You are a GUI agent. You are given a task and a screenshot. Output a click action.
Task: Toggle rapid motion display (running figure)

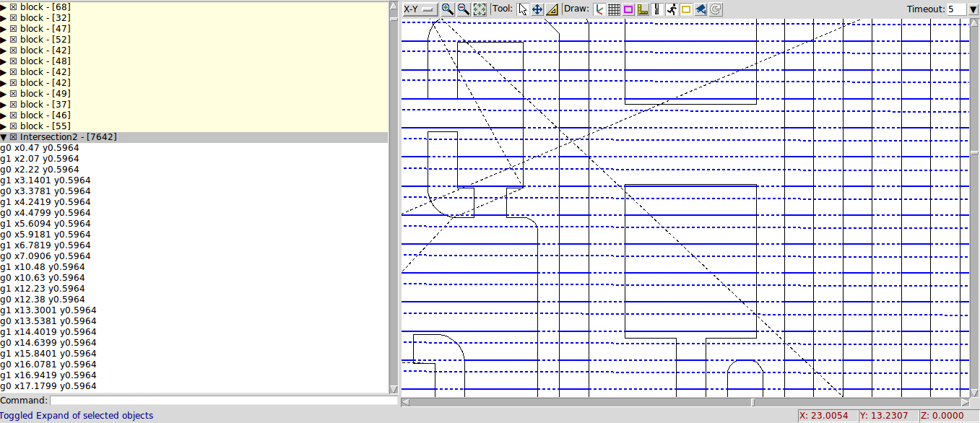[672, 9]
